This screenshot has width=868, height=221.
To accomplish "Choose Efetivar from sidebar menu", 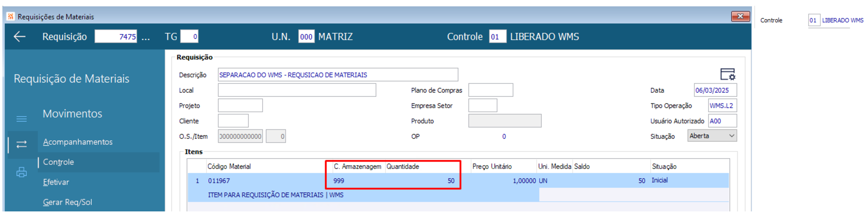I will 56,182.
